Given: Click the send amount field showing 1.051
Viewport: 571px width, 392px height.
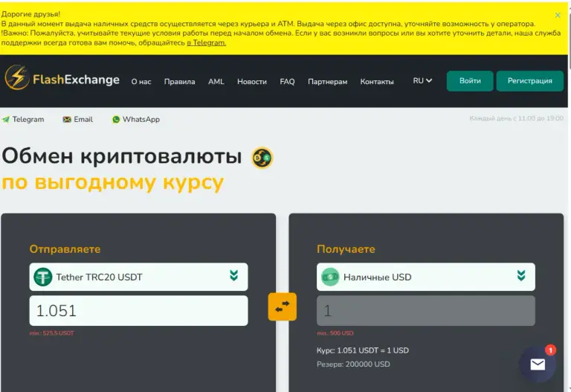Looking at the screenshot, I should coord(139,311).
